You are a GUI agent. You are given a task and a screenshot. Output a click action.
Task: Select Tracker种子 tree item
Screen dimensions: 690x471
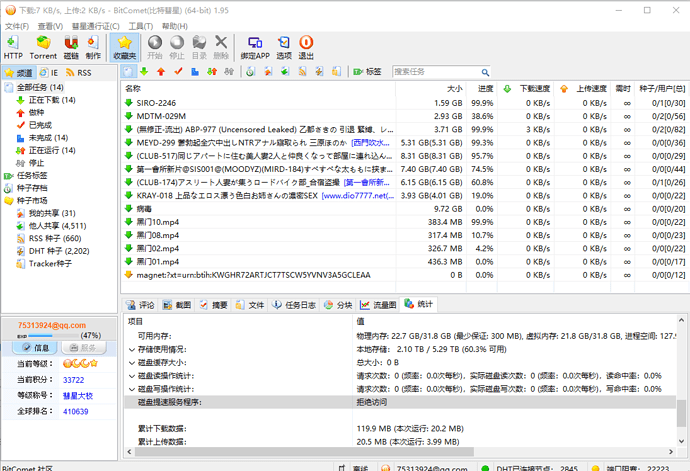pyautogui.click(x=50, y=264)
